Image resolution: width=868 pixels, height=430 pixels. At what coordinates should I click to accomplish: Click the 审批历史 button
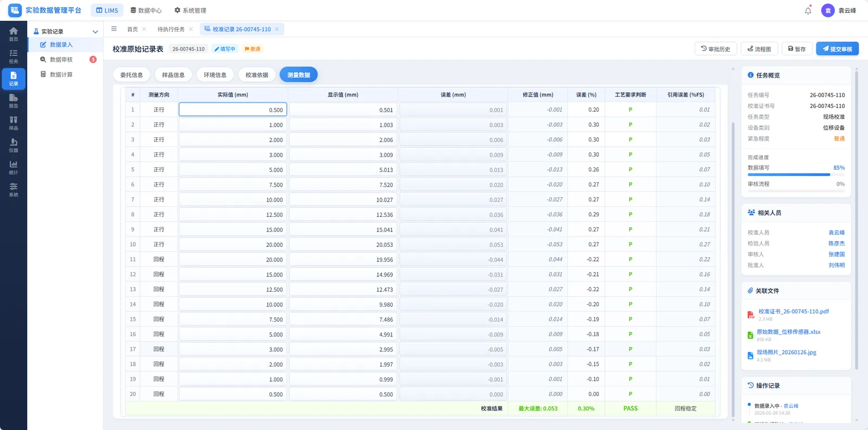716,49
